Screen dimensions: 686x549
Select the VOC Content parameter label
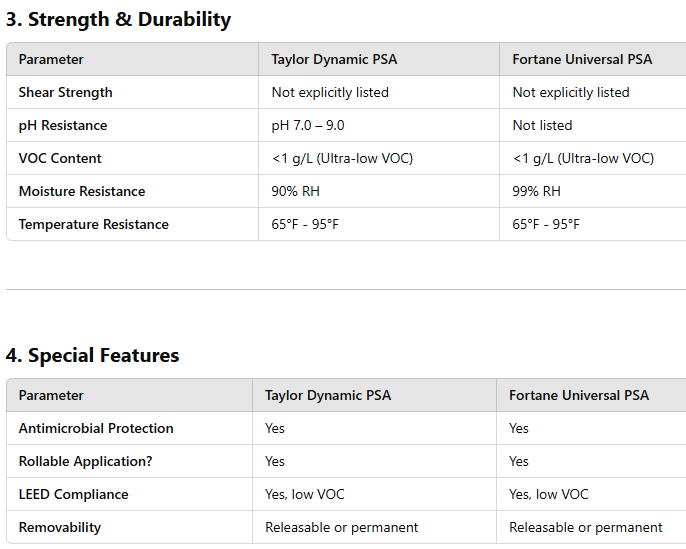[60, 158]
